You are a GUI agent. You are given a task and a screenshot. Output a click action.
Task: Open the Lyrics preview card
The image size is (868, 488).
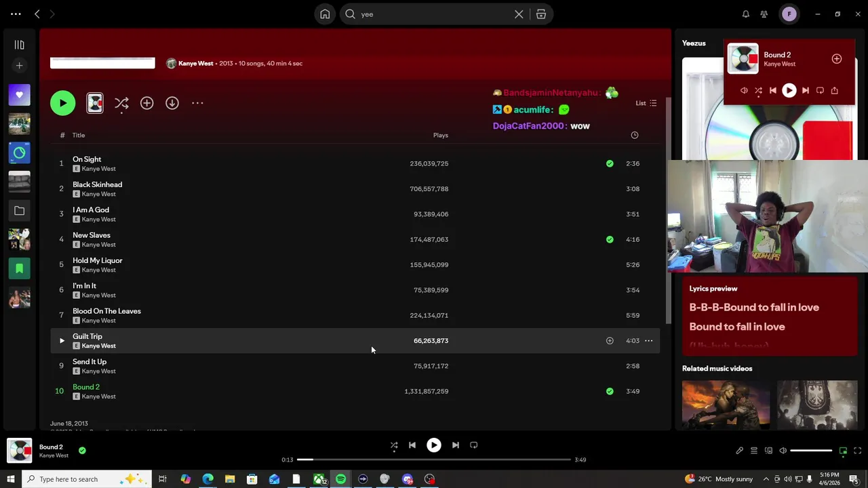click(x=770, y=317)
